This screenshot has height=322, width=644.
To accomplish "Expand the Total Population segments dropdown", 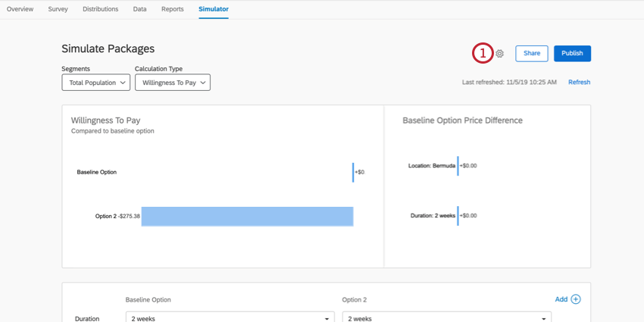I will coord(95,83).
